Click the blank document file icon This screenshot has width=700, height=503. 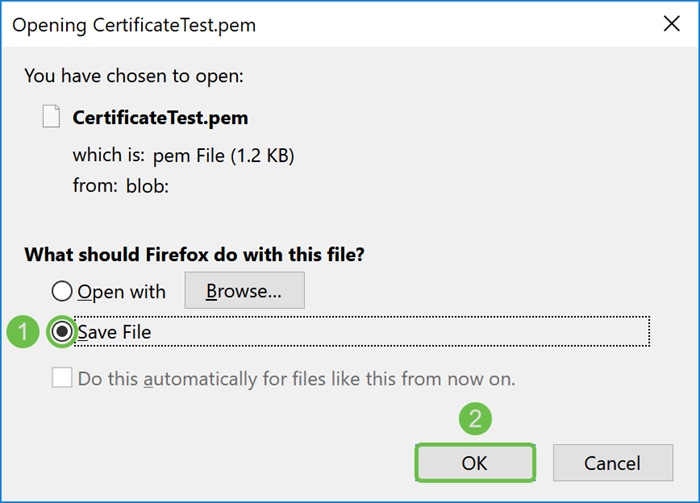(x=51, y=116)
